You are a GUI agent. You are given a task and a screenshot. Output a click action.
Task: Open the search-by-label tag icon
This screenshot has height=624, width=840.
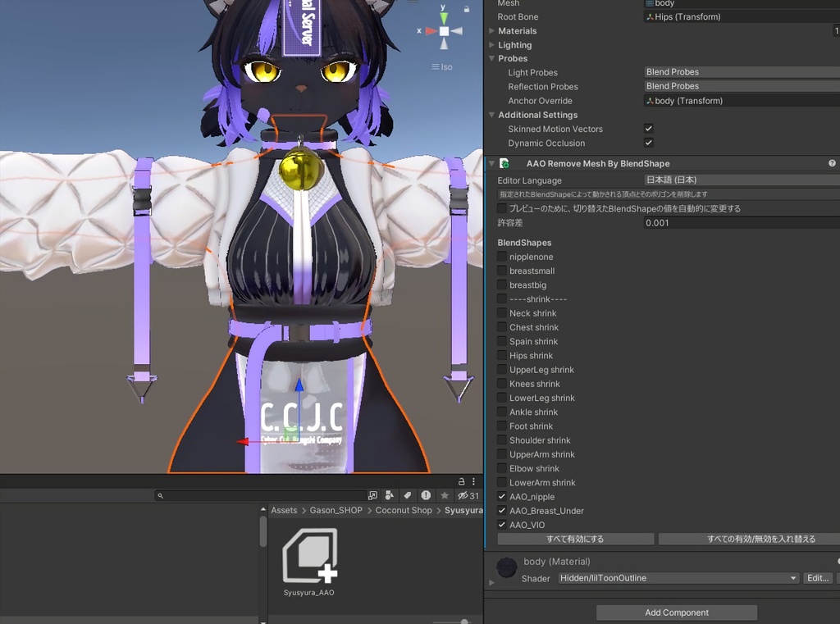pos(407,495)
